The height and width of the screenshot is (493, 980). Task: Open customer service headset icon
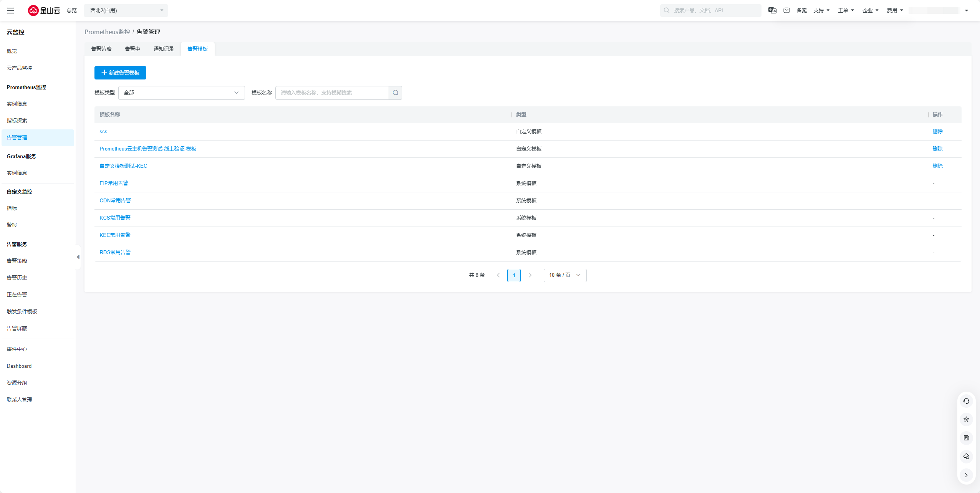[966, 401]
